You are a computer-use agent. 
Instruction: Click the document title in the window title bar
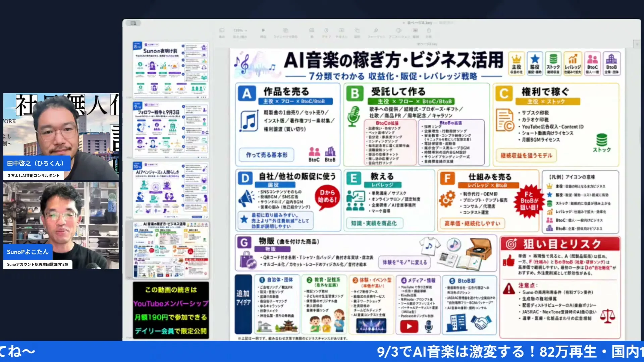pyautogui.click(x=420, y=23)
